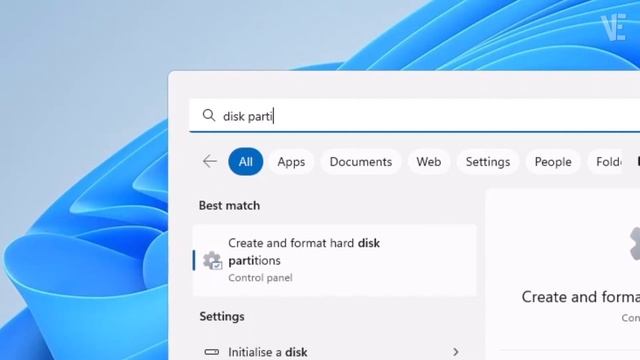Switch to the Settings filter tab

[x=488, y=162]
